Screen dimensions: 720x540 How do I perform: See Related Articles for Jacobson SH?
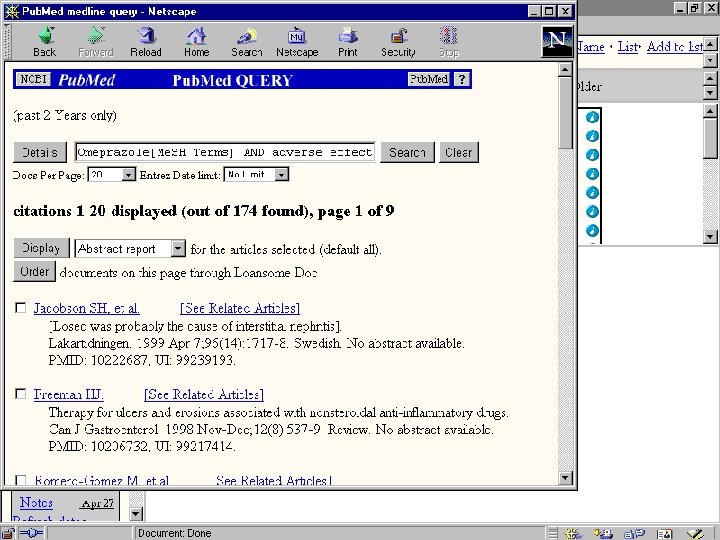(240, 308)
